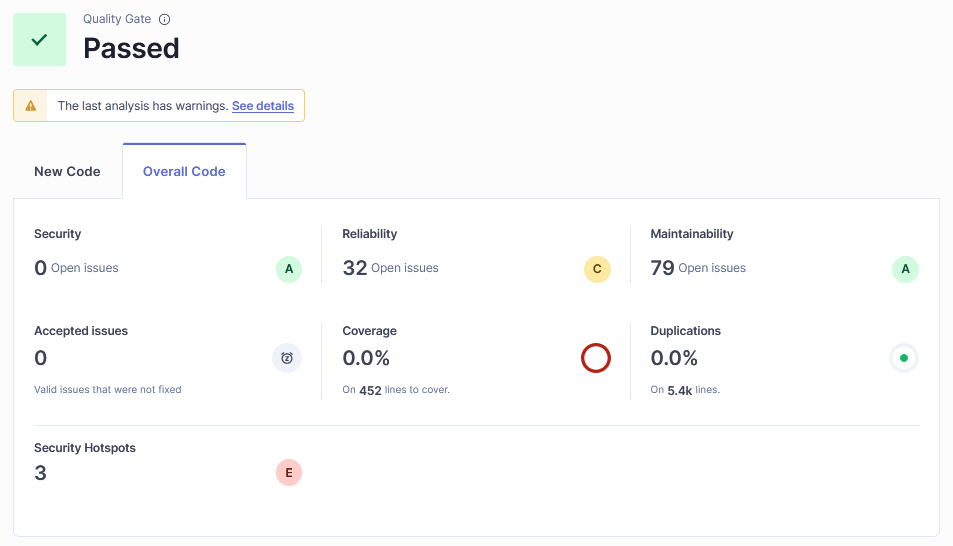Select the Overall Code tab
This screenshot has width=953, height=546.
click(184, 171)
